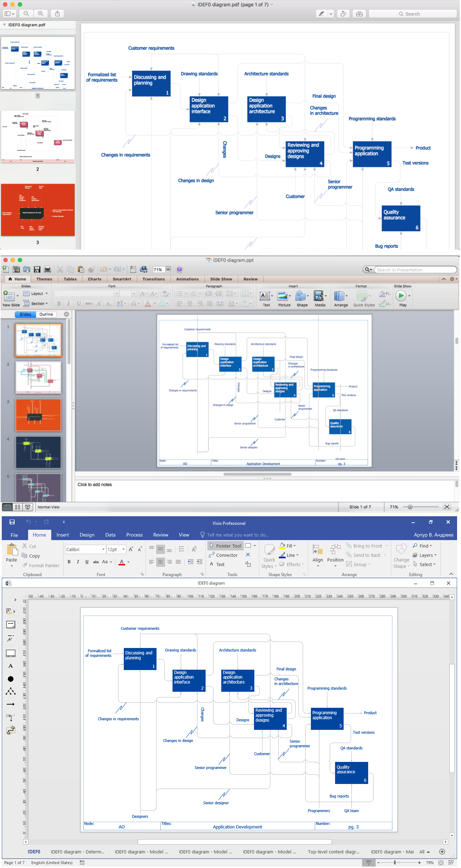The width and height of the screenshot is (461, 868).
Task: Add a new page with plus button in Visio
Action: click(442, 852)
